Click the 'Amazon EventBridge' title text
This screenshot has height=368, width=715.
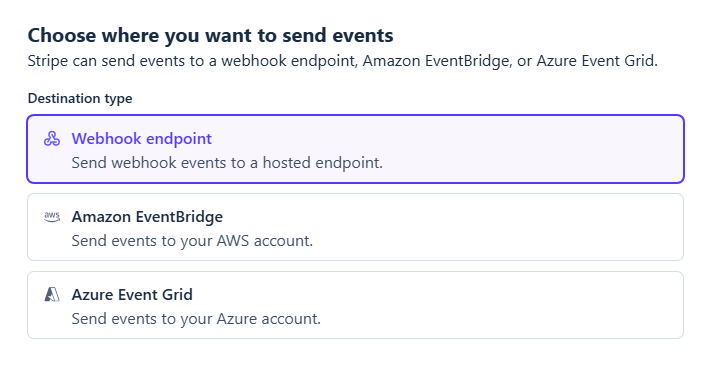click(147, 217)
